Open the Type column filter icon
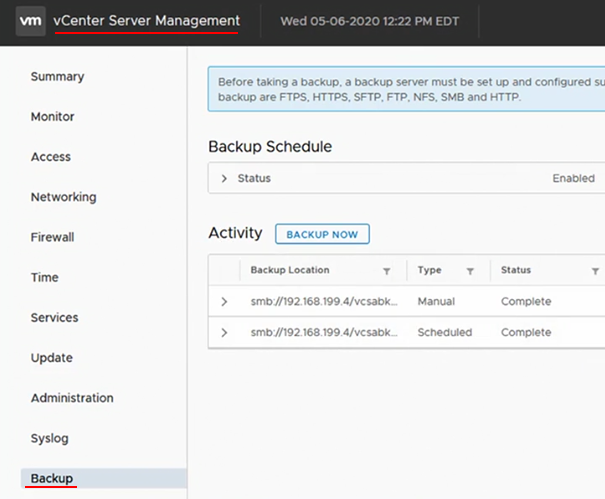 click(470, 271)
